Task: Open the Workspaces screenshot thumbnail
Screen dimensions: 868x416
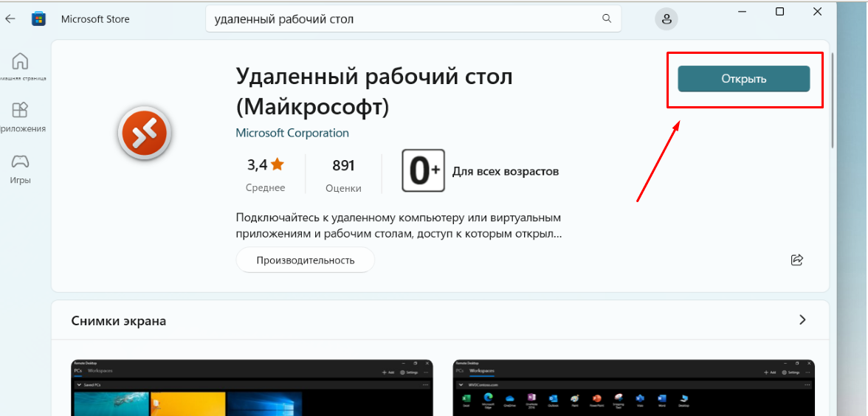Action: [x=634, y=387]
